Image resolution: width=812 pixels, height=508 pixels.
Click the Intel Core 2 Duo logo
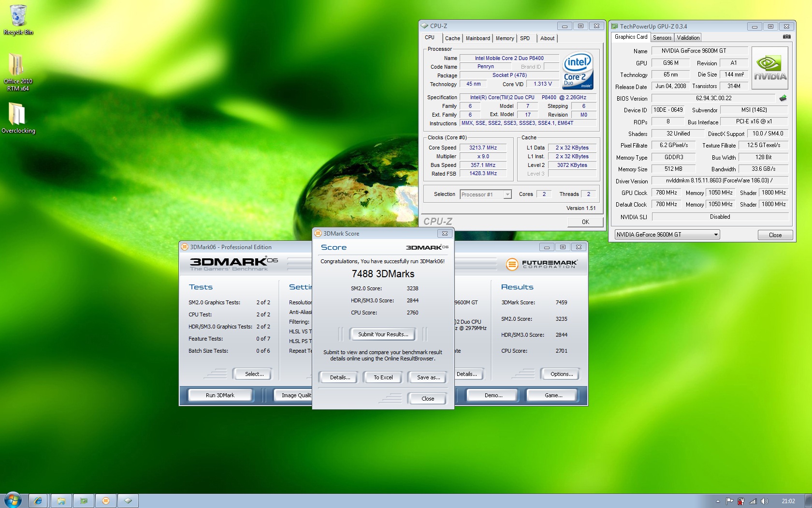point(578,71)
